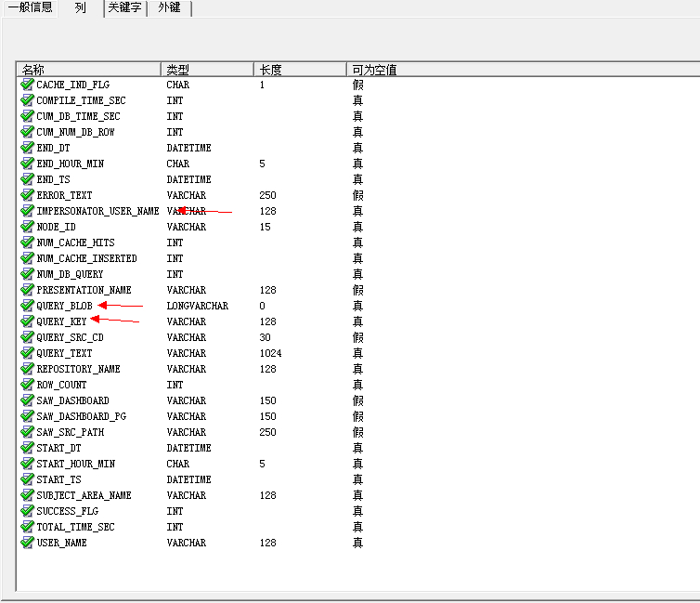This screenshot has height=603, width=700.
Task: Click the QUERY_SRC_CD column icon
Action: (27, 336)
